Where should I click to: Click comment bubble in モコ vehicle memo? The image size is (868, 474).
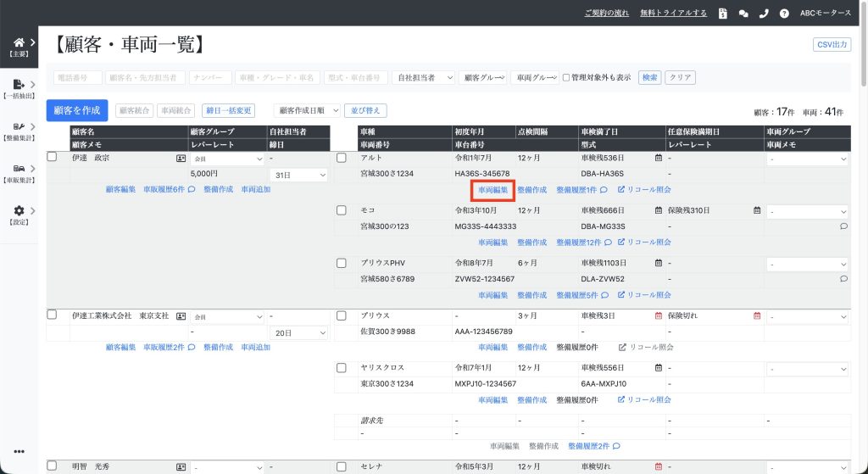tap(843, 226)
